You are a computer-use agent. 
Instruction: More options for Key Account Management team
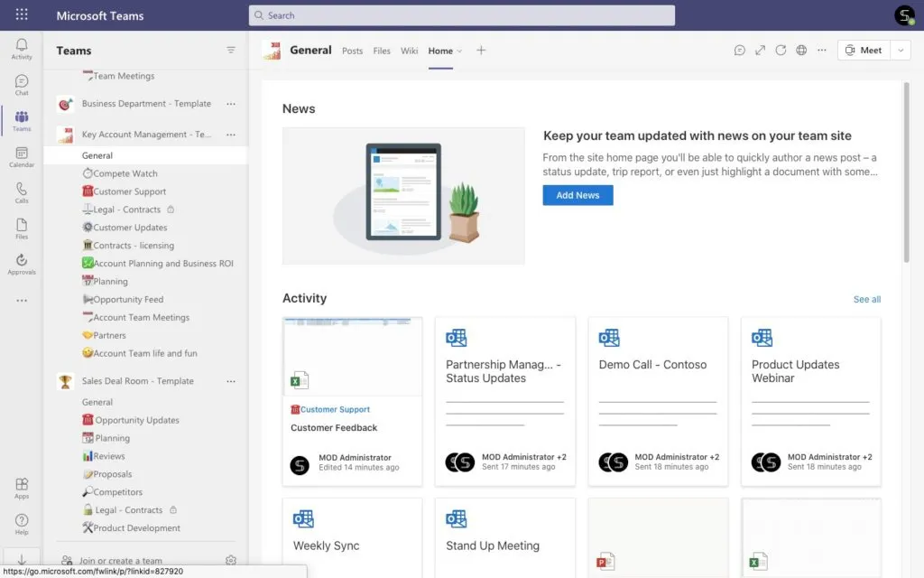pyautogui.click(x=231, y=135)
